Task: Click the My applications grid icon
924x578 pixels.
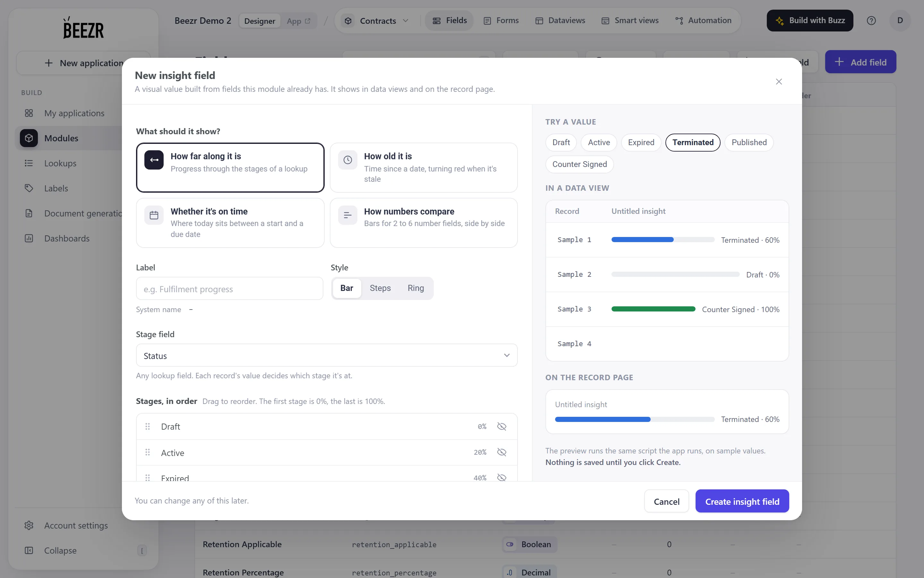Action: 29,113
